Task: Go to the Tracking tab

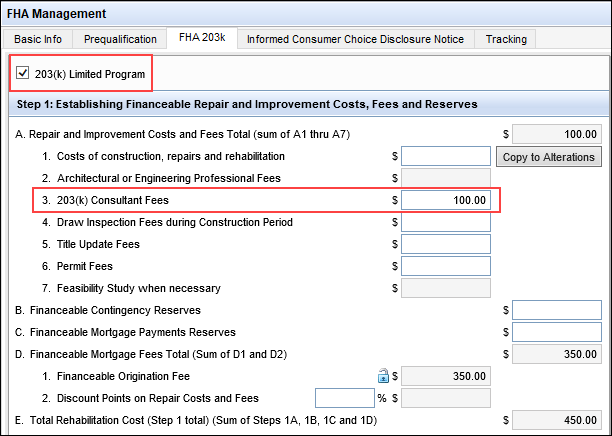Action: click(506, 39)
